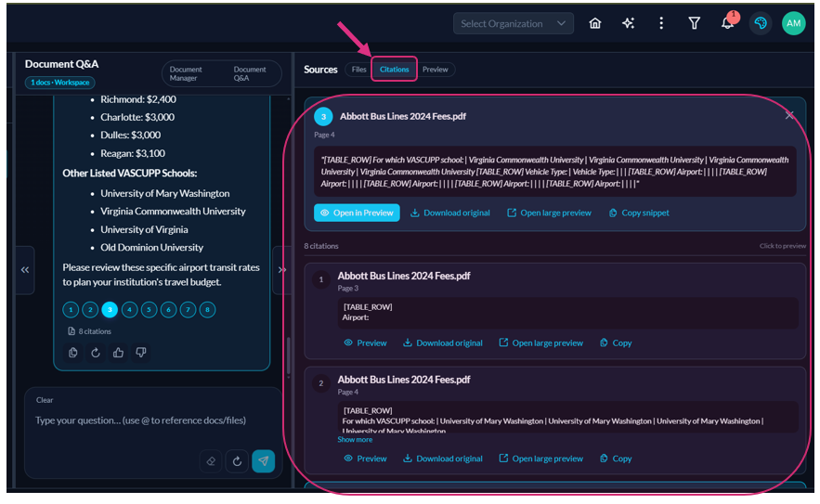Close the selected citation 3 card

tap(789, 115)
